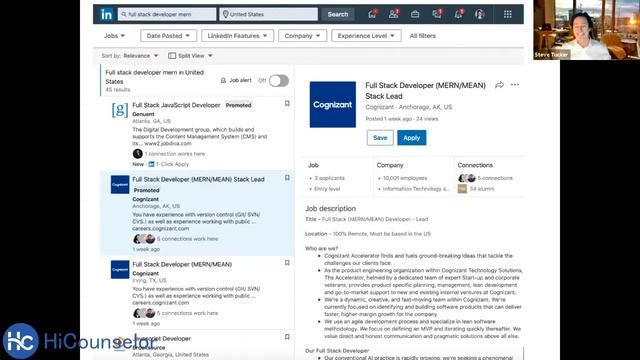This screenshot has height=360, width=640.
Task: Open All filters
Action: point(422,36)
